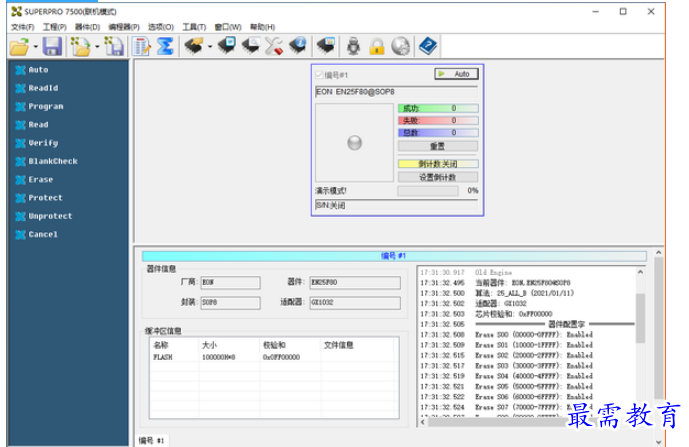Click the 设置倒计数 button

pos(438,177)
